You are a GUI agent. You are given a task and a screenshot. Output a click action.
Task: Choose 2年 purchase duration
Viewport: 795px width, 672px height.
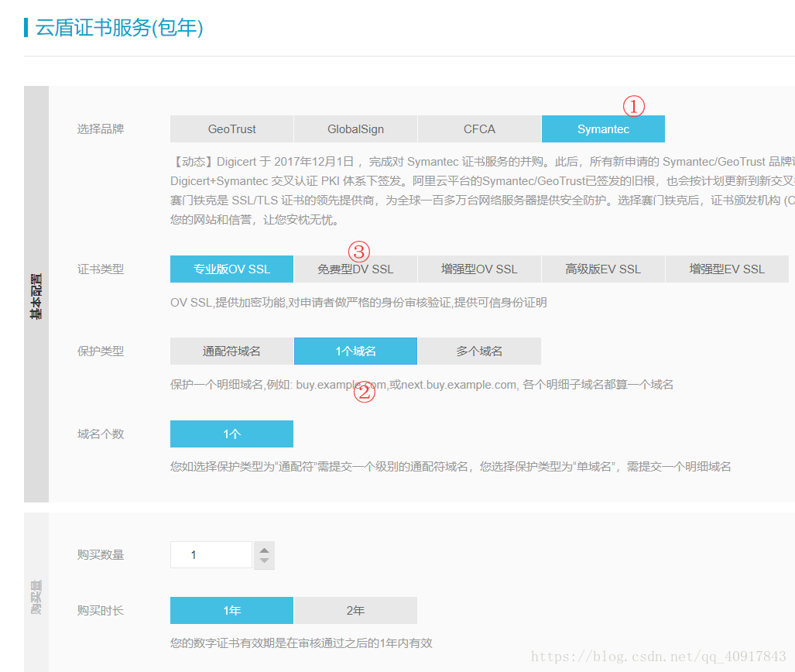pyautogui.click(x=355, y=610)
